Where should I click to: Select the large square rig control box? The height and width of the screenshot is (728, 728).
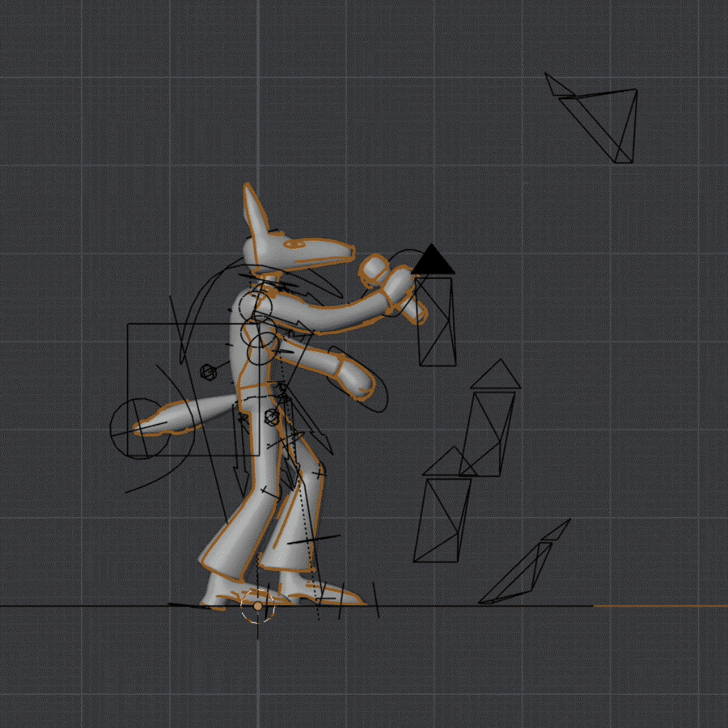point(193,390)
